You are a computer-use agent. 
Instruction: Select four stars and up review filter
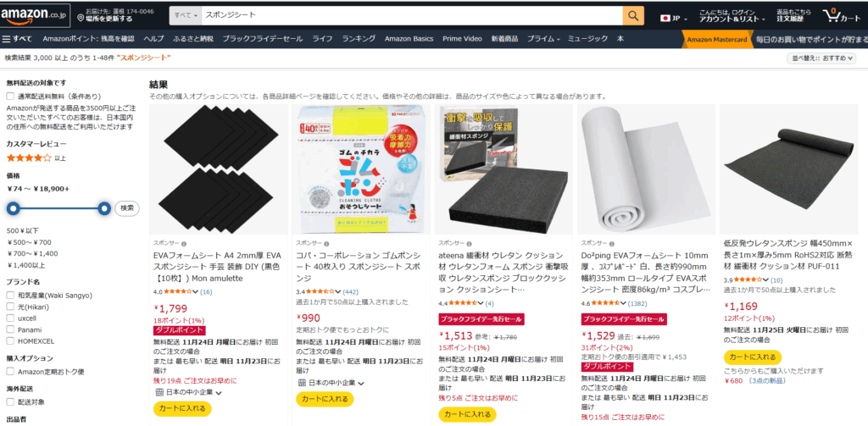point(29,158)
